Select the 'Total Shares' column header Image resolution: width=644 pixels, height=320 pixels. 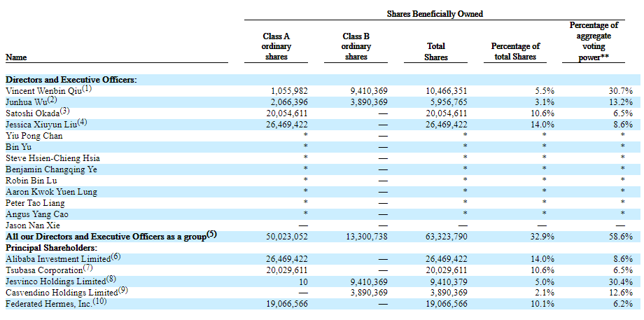435,51
